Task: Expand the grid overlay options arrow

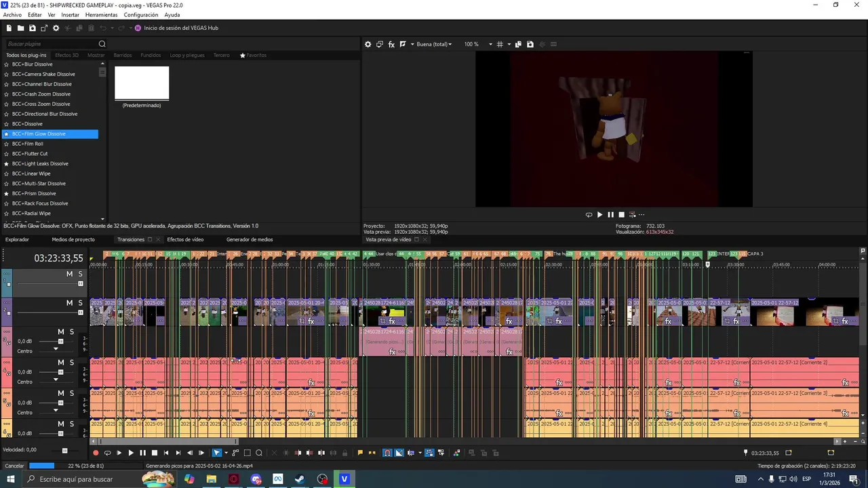Action: point(509,44)
